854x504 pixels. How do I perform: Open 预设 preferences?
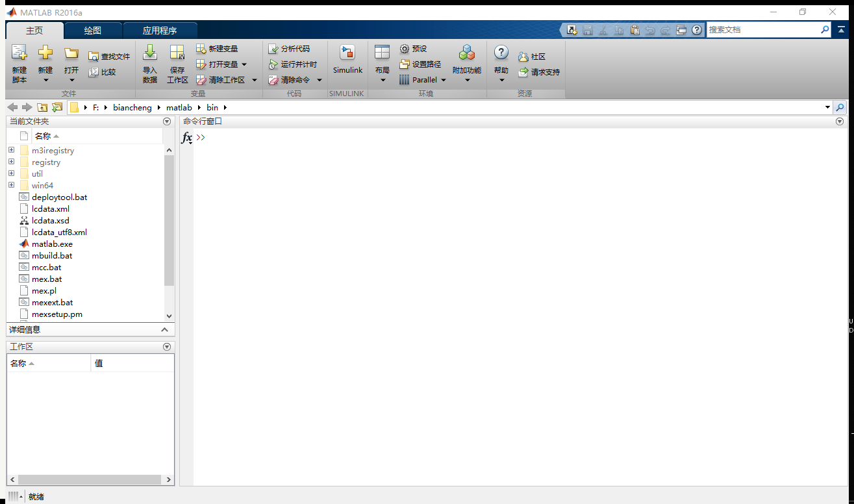coord(413,49)
